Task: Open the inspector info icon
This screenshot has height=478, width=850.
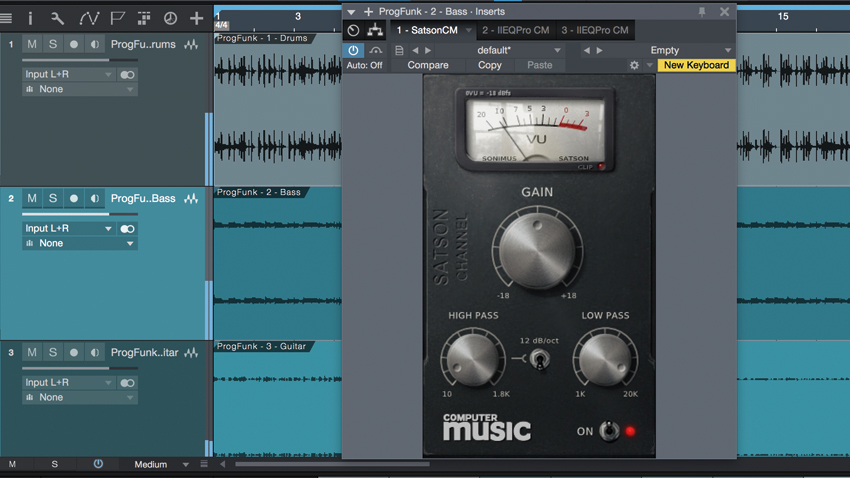Action: click(x=30, y=18)
